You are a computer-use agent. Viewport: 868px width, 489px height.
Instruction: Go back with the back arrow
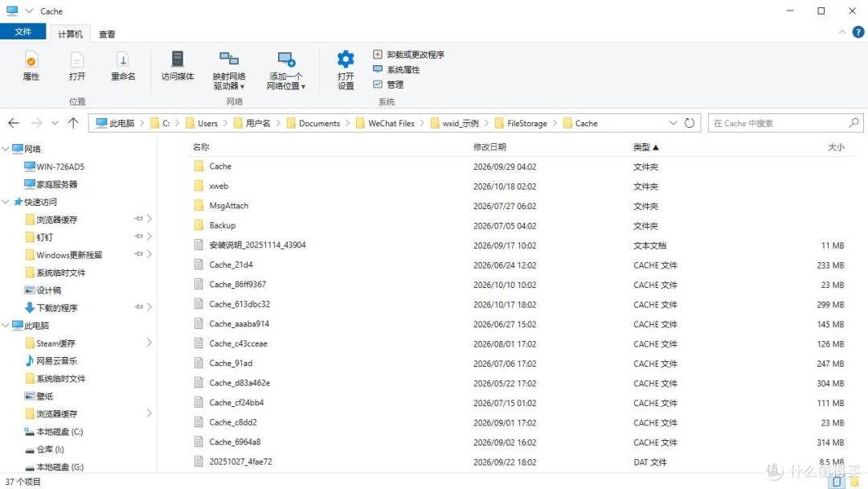point(14,123)
